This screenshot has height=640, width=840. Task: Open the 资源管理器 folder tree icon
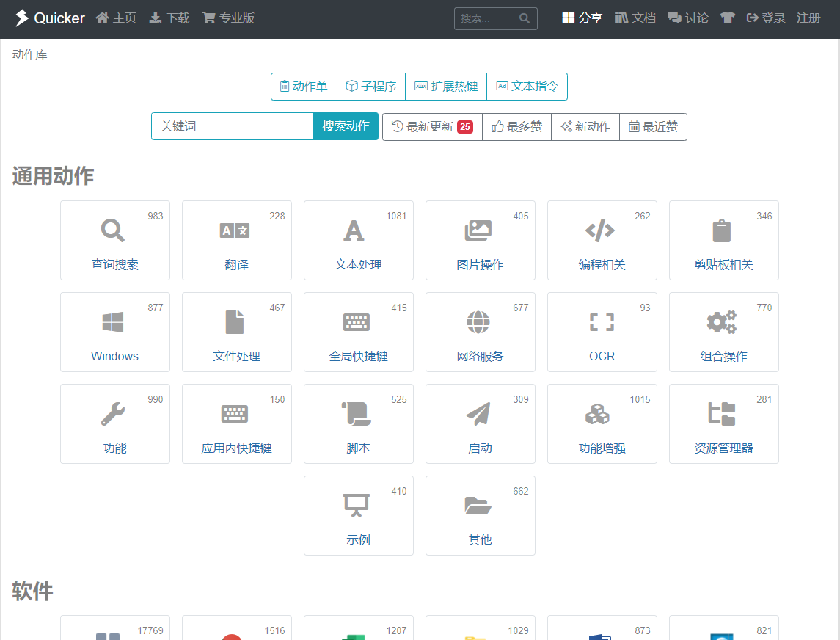pos(722,415)
